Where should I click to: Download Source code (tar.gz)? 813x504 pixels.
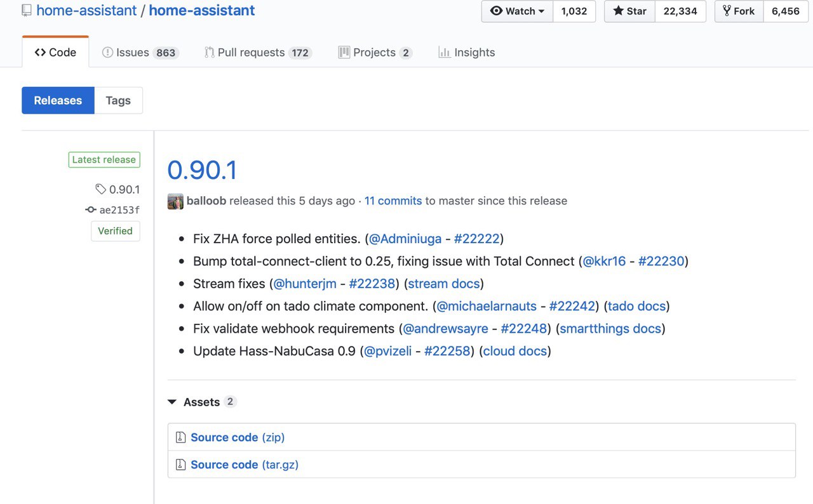[245, 465]
